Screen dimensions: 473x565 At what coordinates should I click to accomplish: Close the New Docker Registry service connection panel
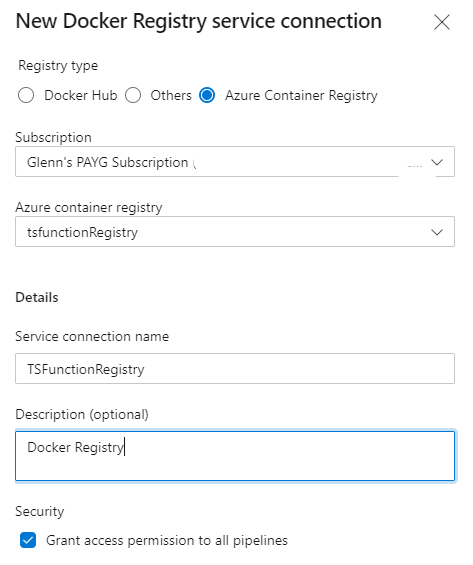coord(441,22)
